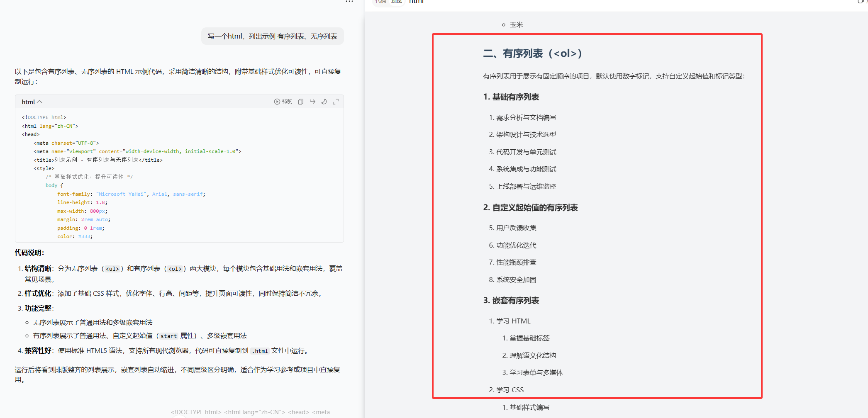Collapse the html code block with the chevron
Screen dimensions: 868x418
point(40,102)
